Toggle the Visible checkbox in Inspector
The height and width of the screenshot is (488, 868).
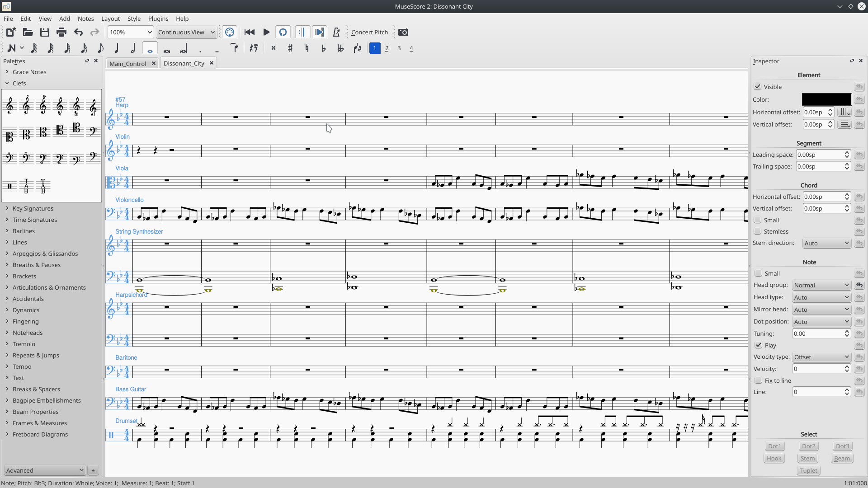tap(758, 87)
